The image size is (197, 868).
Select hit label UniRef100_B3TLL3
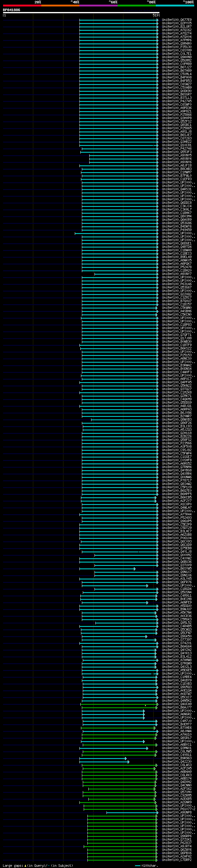click(177, 98)
